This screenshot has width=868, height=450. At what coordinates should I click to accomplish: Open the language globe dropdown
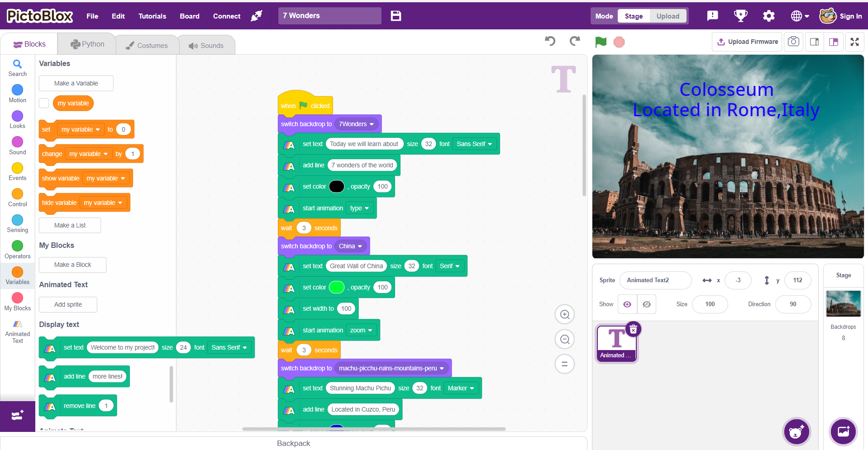point(800,16)
